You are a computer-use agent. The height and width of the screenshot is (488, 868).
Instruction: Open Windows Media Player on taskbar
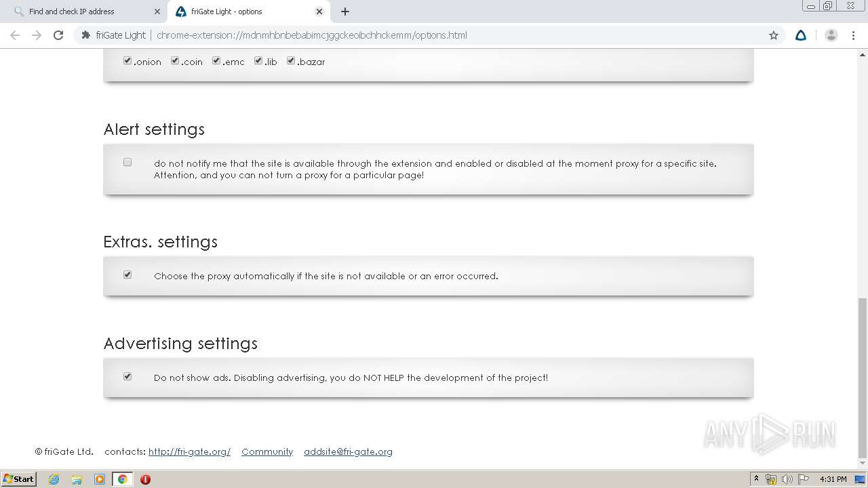(100, 479)
